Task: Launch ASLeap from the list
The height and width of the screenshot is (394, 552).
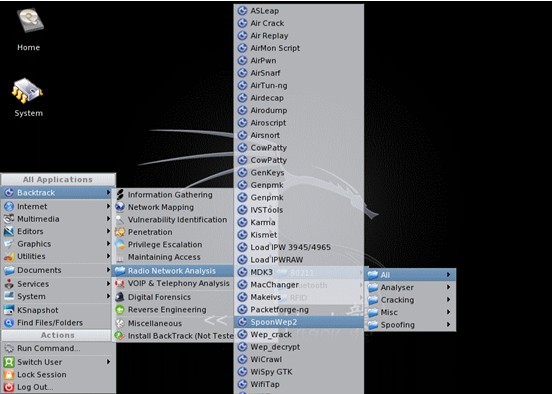Action: click(299, 11)
